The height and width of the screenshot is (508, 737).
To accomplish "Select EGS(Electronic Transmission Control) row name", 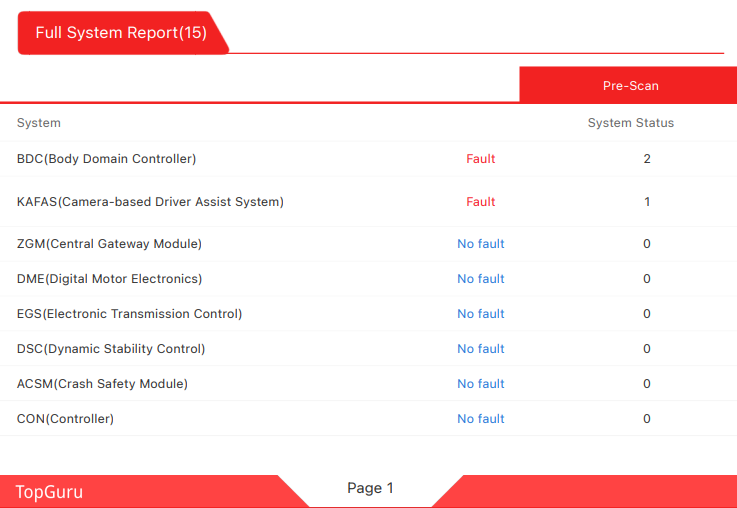I will (129, 314).
